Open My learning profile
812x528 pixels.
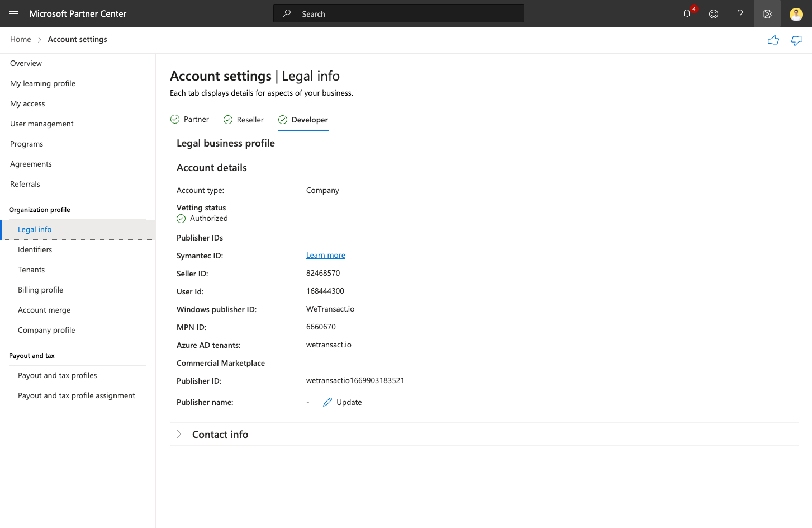tap(42, 83)
